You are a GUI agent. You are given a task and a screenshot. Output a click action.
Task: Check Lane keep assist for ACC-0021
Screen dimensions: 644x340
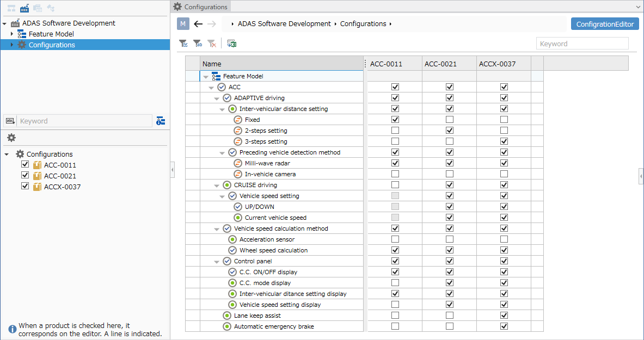pos(450,316)
